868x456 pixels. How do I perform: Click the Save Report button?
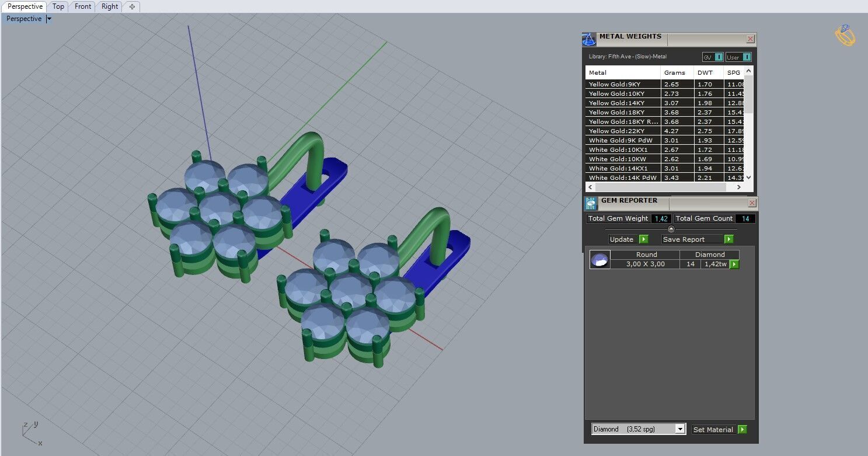pyautogui.click(x=692, y=239)
